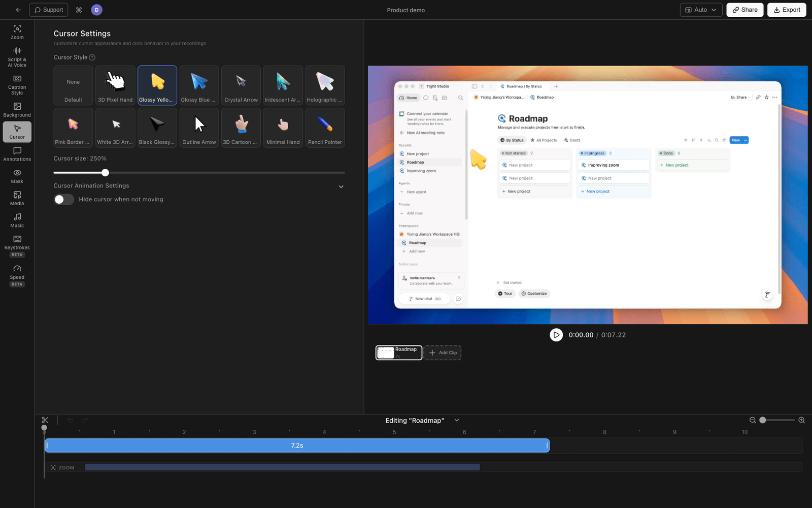Viewport: 812px width, 508px height.
Task: Click the timeline playhead marker
Action: tap(44, 428)
